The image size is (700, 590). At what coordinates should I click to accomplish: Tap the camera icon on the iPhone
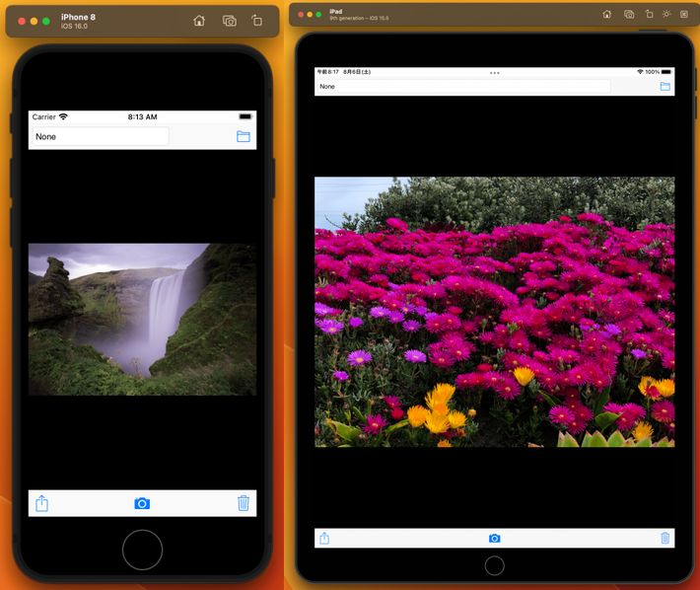[142, 503]
